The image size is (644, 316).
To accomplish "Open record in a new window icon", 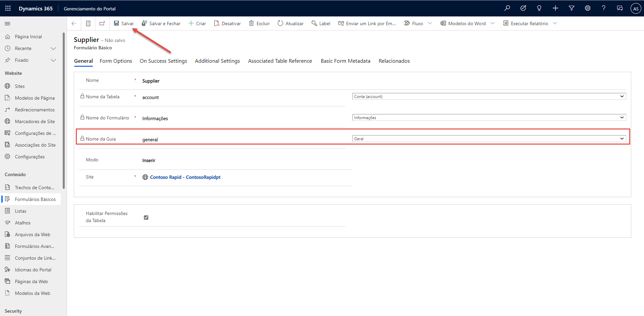I will 102,23.
